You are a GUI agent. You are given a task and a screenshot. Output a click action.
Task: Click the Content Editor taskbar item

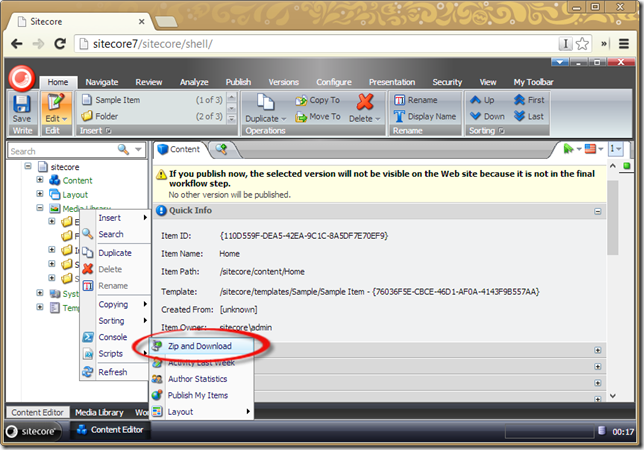[x=110, y=430]
